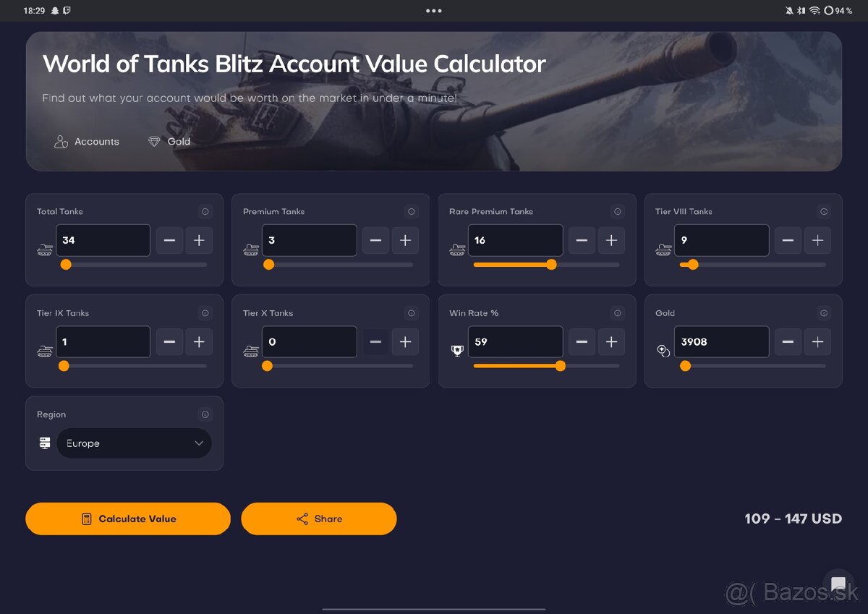This screenshot has height=614, width=868.
Task: Show info for Win Rate % field
Action: point(618,313)
